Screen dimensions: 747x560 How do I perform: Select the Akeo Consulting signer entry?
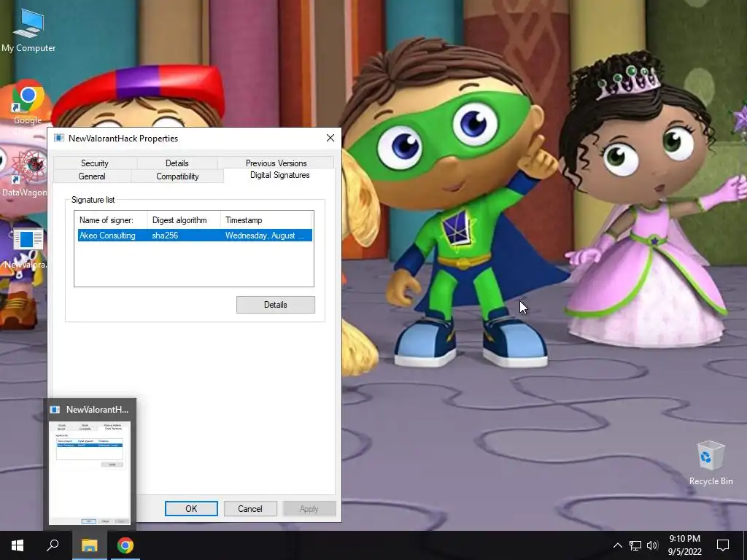(x=107, y=236)
